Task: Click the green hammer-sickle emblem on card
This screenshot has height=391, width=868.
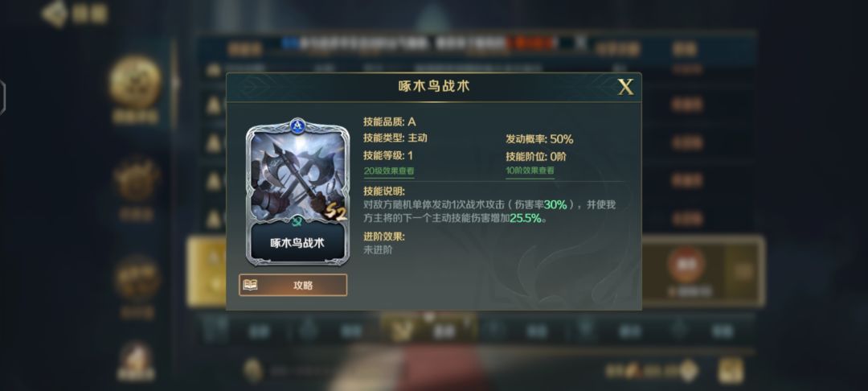Action: 297,221
